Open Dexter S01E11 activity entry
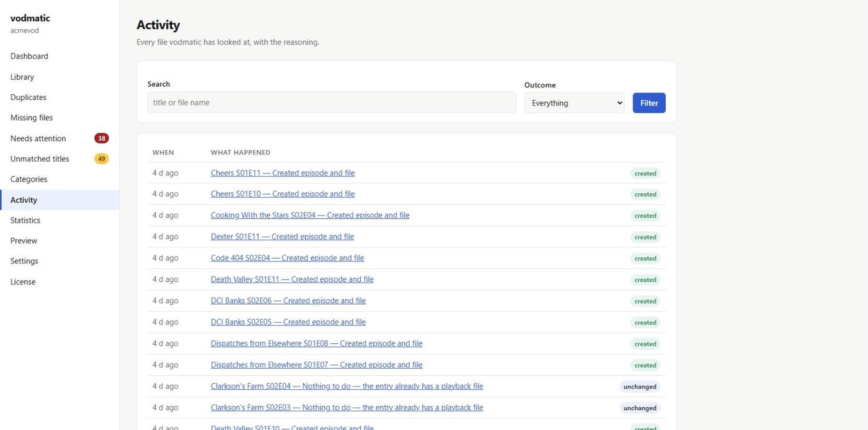This screenshot has height=430, width=868. [x=282, y=237]
